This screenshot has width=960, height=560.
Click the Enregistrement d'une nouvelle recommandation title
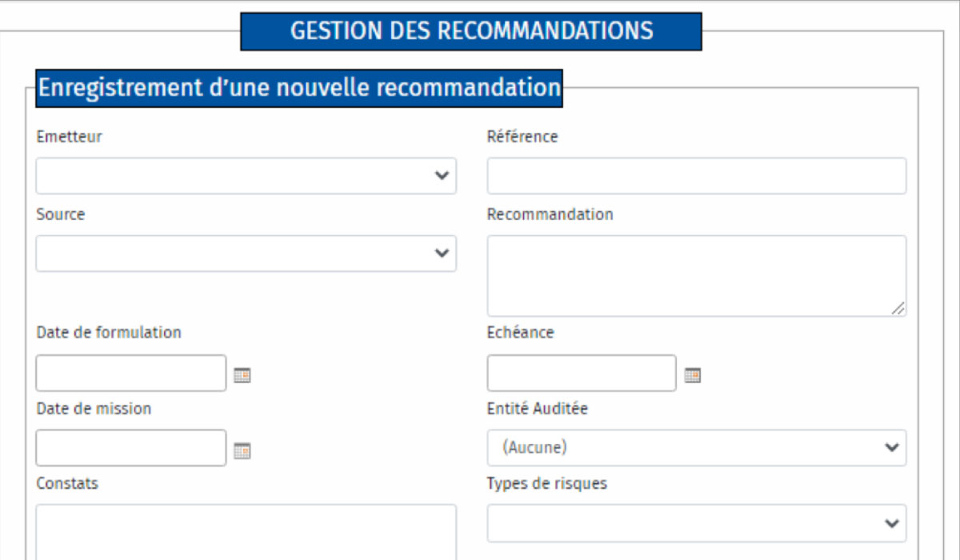pos(299,88)
